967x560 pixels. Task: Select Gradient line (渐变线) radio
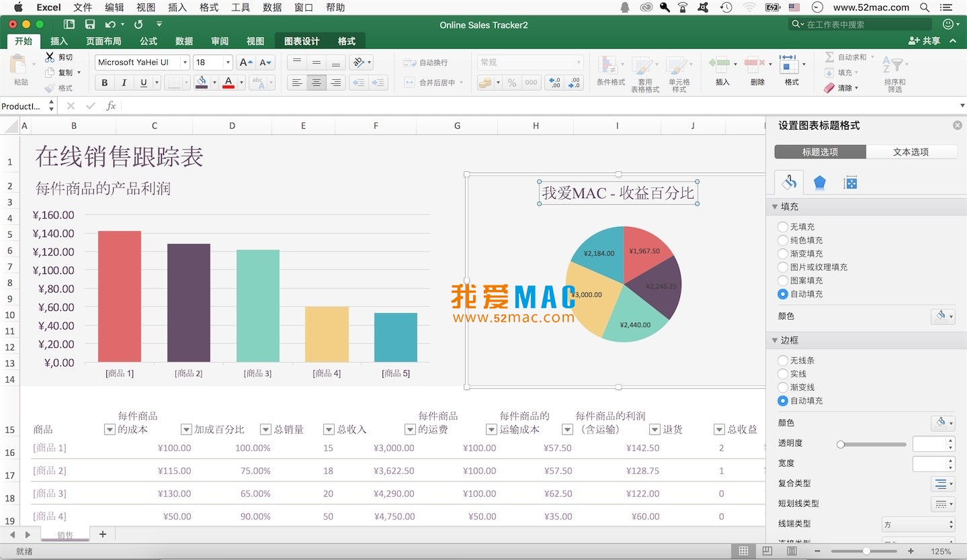click(x=783, y=387)
